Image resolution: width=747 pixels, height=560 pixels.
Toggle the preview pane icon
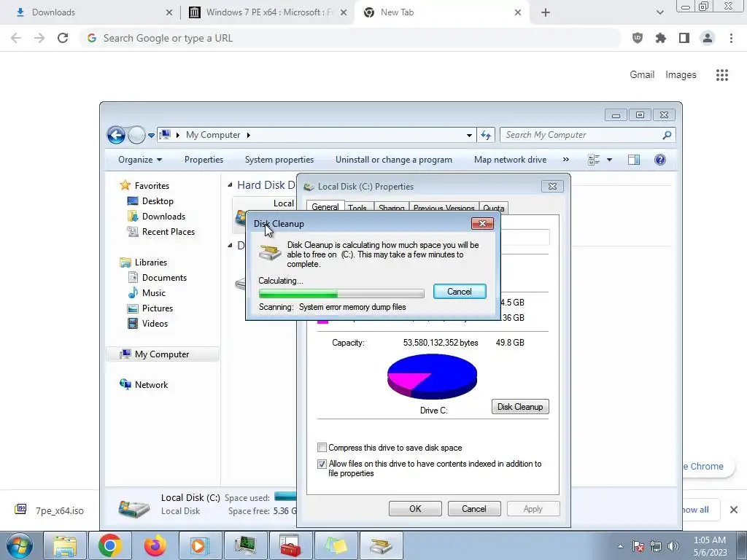coord(634,160)
